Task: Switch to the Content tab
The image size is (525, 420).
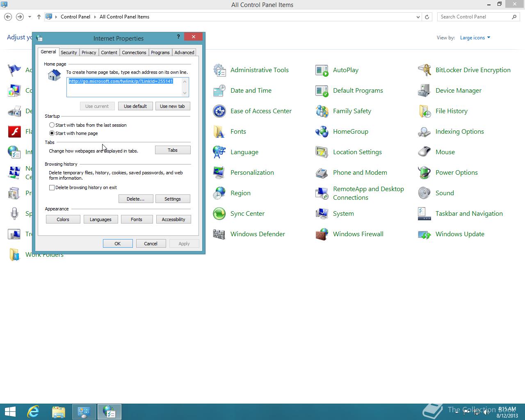Action: pyautogui.click(x=109, y=52)
